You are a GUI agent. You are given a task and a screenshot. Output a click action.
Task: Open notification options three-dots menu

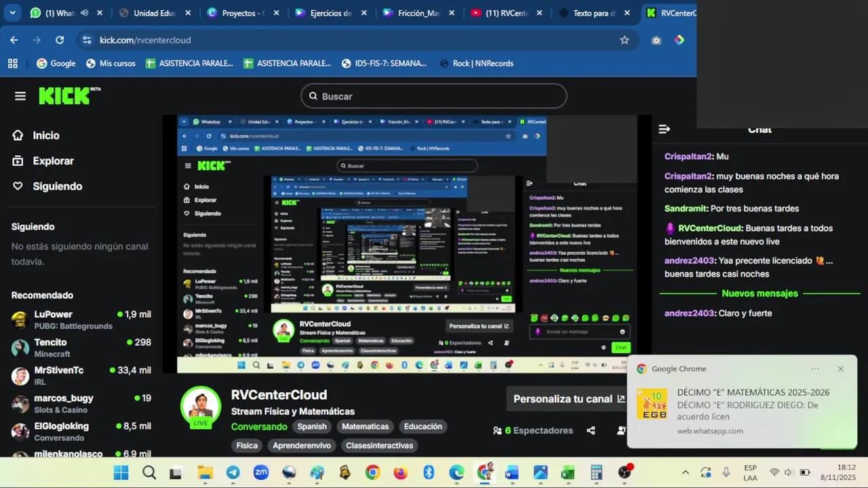coord(815,369)
